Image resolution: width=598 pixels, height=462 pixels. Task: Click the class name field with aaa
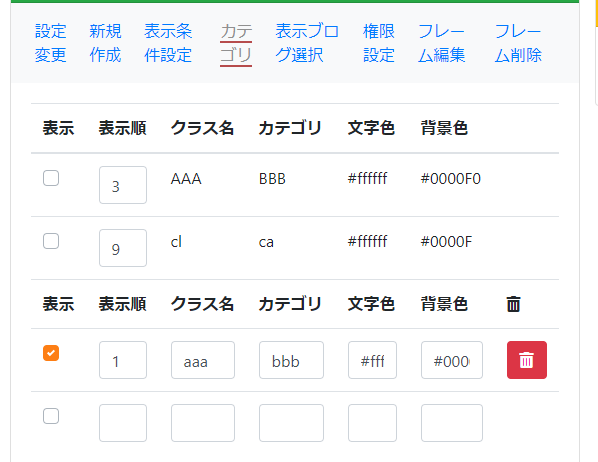203,360
